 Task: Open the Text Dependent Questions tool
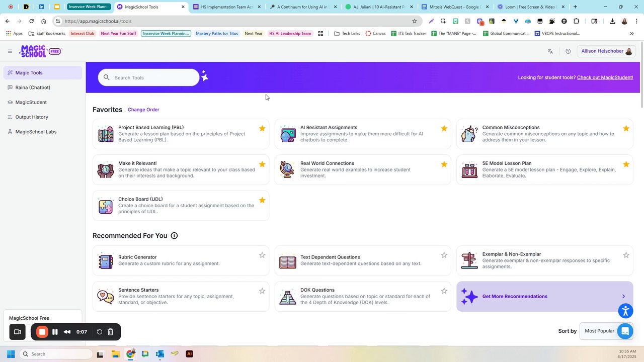[363, 260]
